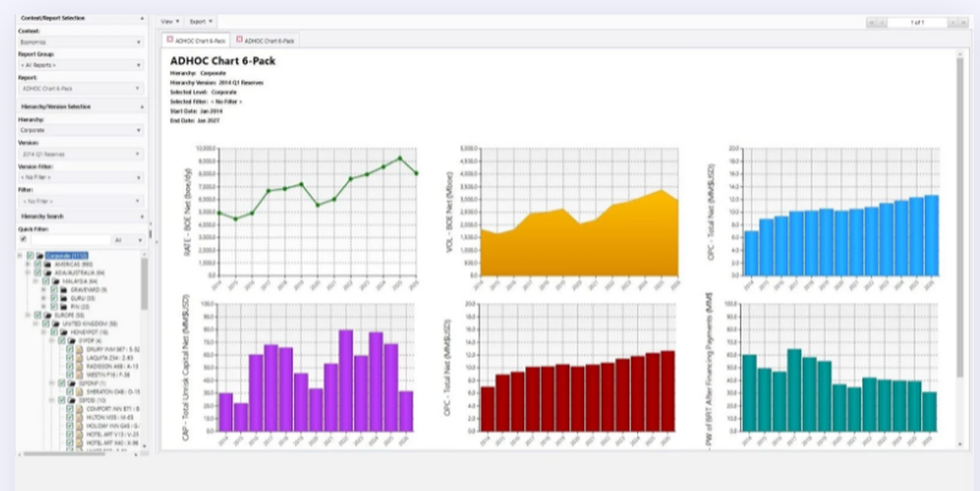Select the GURU folder icon

(x=64, y=298)
